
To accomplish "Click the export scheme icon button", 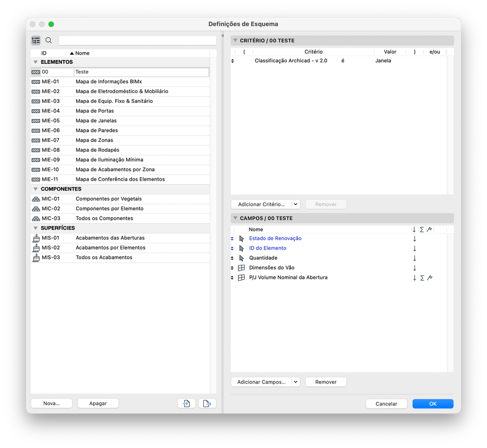I will [207, 404].
